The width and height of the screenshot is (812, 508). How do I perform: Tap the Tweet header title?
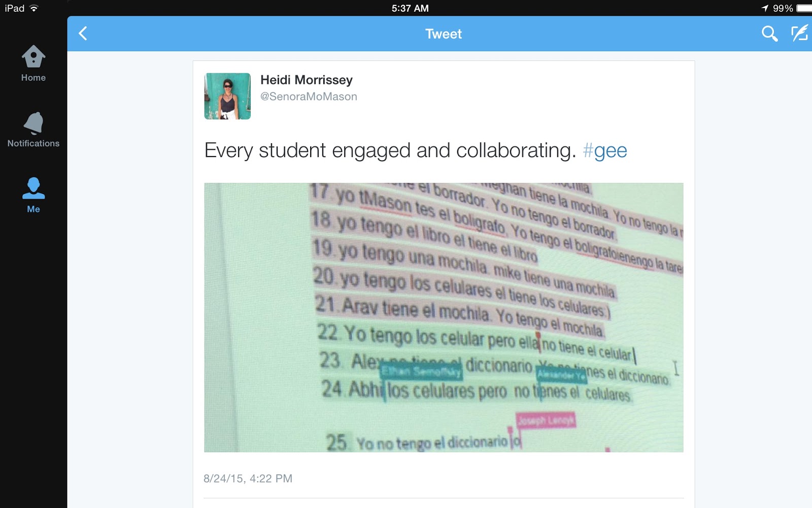[444, 34]
